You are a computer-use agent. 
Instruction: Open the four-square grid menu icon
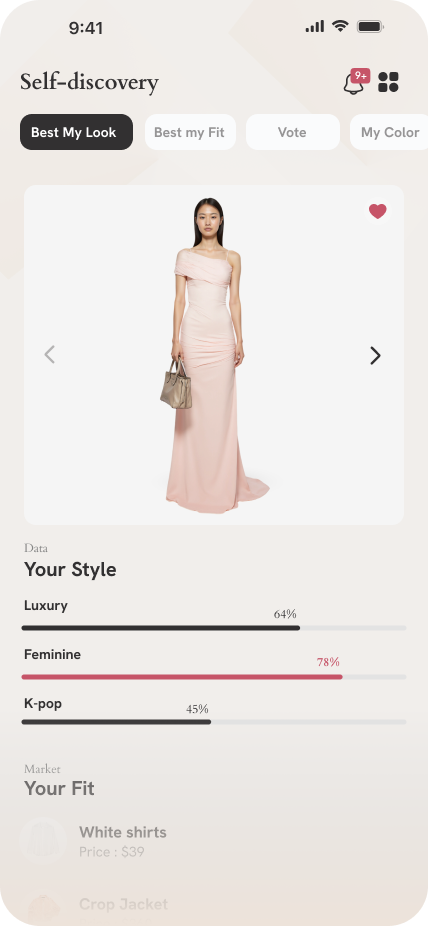pyautogui.click(x=388, y=82)
